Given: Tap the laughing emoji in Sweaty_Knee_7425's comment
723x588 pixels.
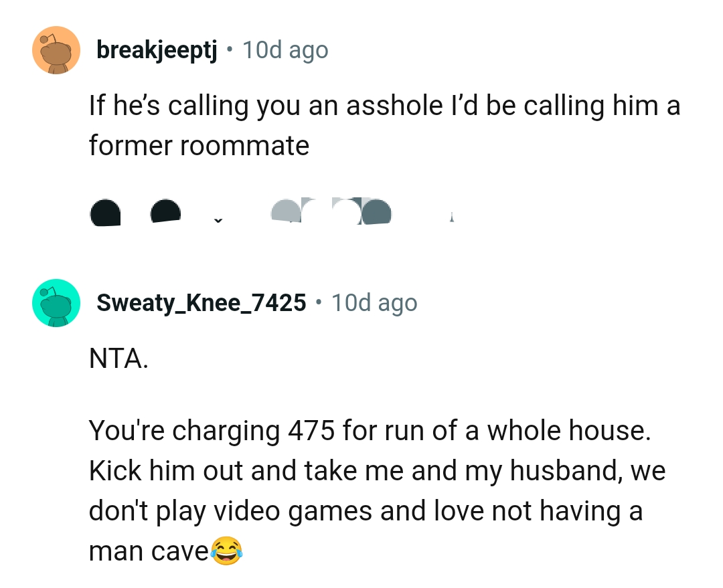Looking at the screenshot, I should point(228,551).
